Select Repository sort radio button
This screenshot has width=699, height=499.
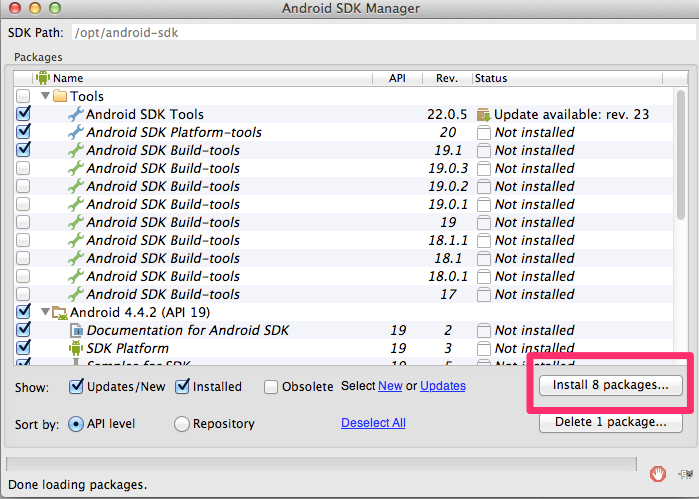[x=182, y=424]
